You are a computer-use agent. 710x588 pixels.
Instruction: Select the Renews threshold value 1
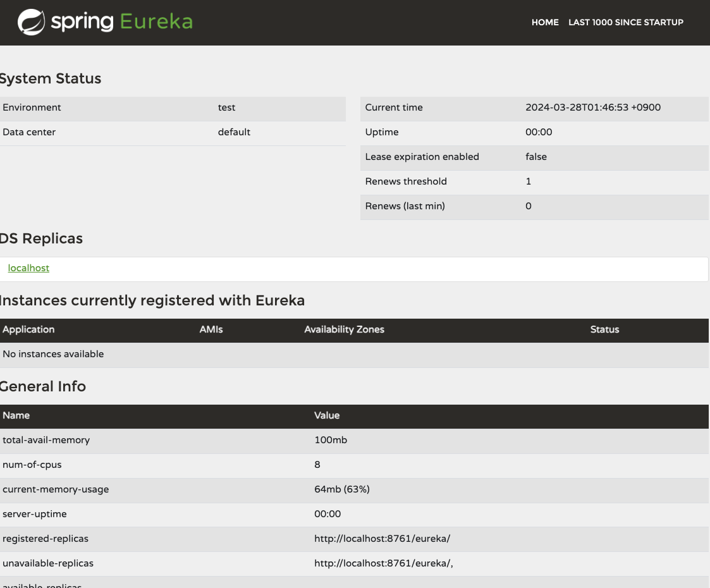pos(529,181)
